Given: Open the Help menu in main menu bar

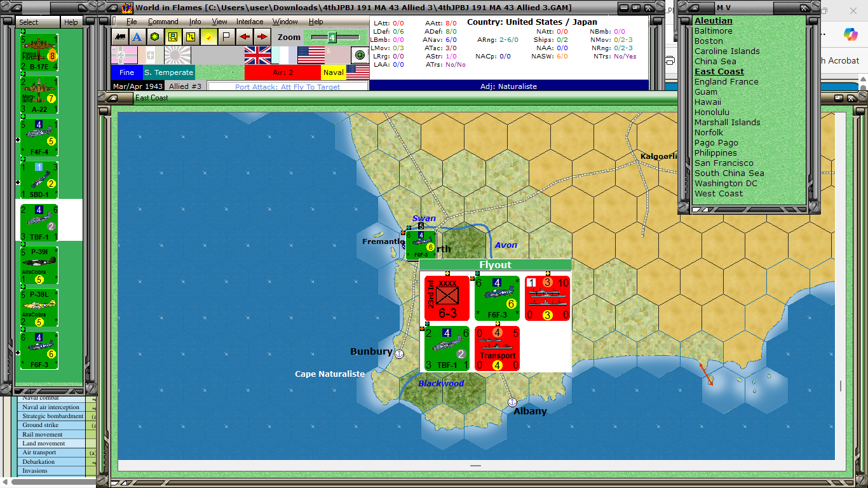Looking at the screenshot, I should [x=316, y=22].
